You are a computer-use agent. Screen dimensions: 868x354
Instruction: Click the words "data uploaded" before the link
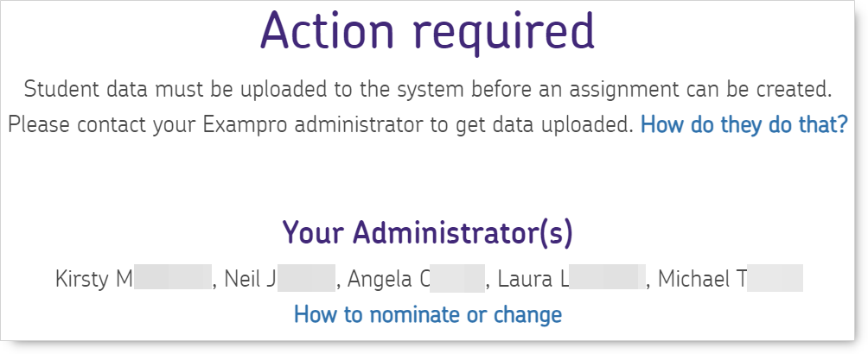562,125
